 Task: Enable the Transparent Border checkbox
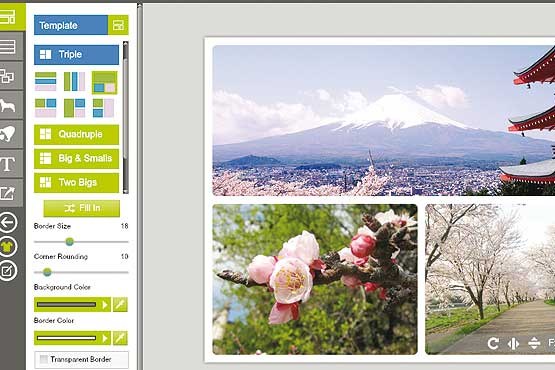44,359
